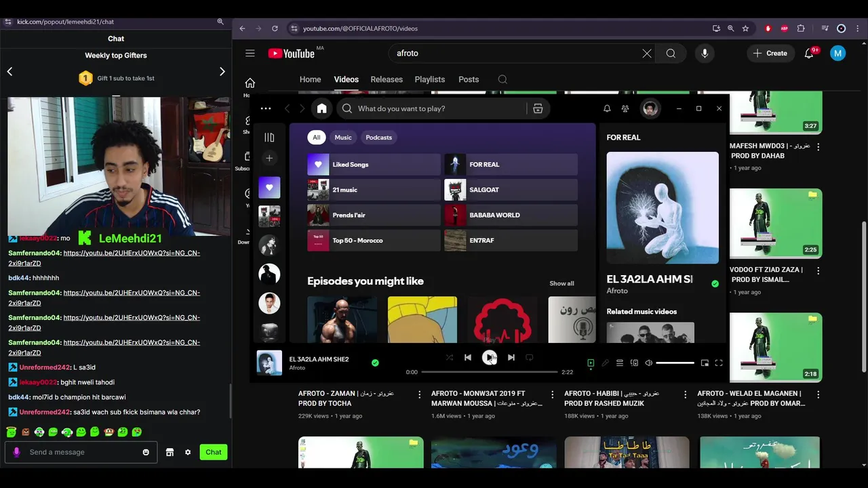
Task: Open YouTube hamburger guide menu
Action: tap(250, 54)
